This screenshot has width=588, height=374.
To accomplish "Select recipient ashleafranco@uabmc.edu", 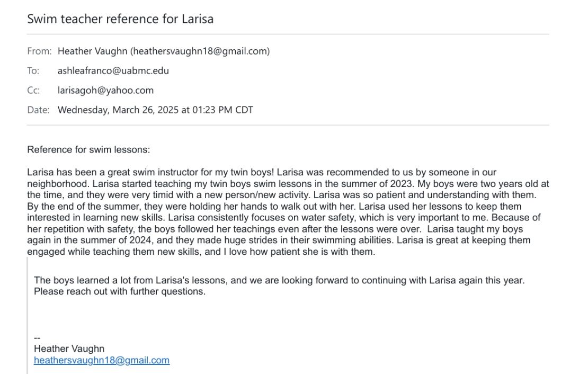I will pyautogui.click(x=113, y=70).
